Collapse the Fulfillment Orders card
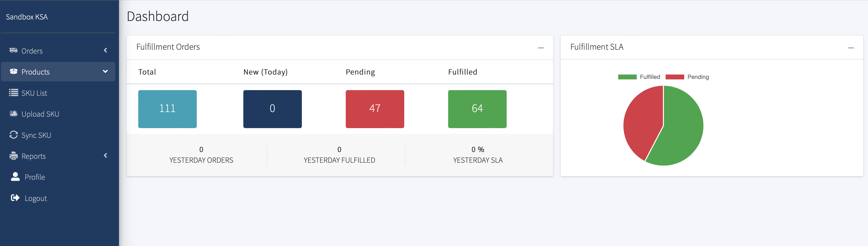Screen dimensions: 868x246 pos(541,48)
